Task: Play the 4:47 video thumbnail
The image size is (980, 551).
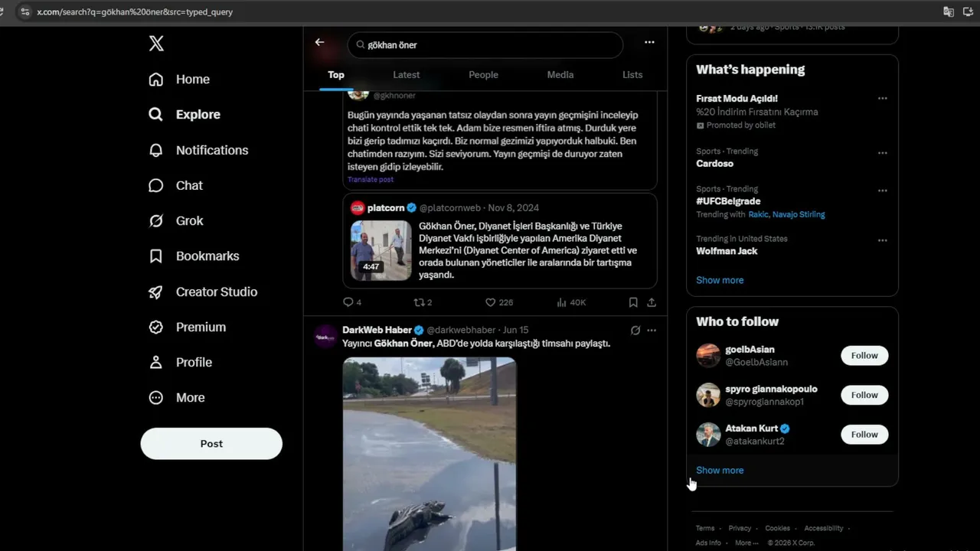Action: [x=381, y=250]
